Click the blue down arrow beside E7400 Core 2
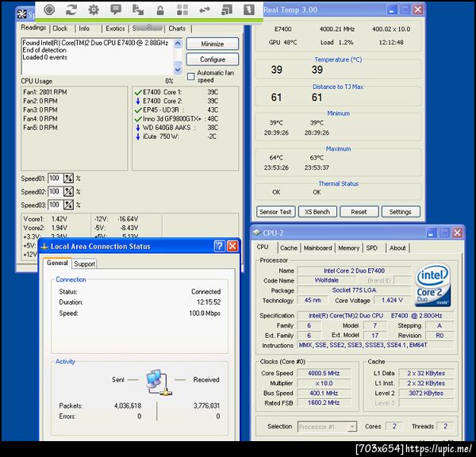Viewport: 476px width, 457px height. (x=138, y=101)
